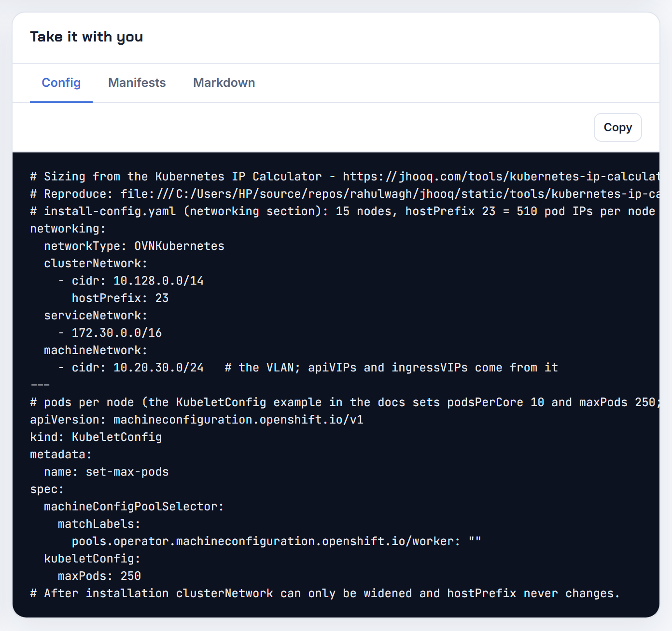Click the 'clusterNetwork:' key line
Image resolution: width=672 pixels, height=631 pixels.
pyautogui.click(x=96, y=263)
